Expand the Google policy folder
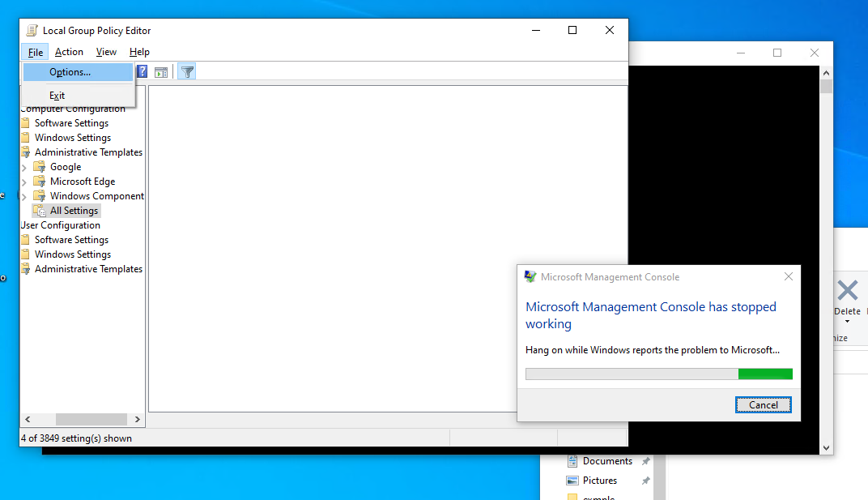The image size is (868, 500). [23, 168]
